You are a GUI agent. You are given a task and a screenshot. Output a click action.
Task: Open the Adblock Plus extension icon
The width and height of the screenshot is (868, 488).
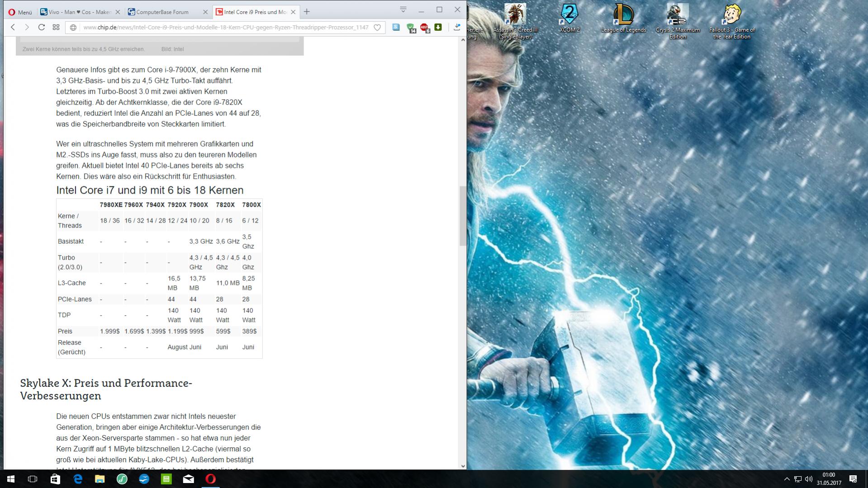tap(424, 28)
